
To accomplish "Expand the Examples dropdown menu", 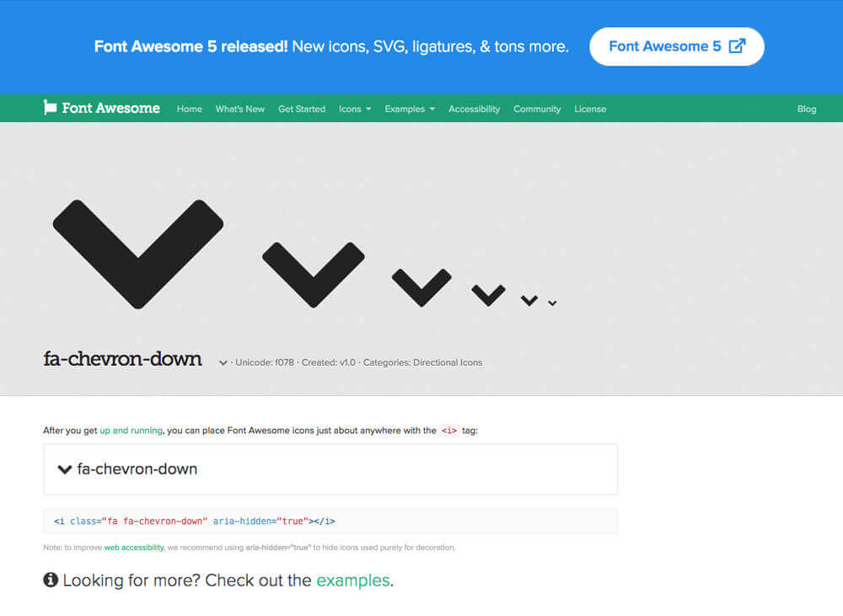I will [x=410, y=109].
